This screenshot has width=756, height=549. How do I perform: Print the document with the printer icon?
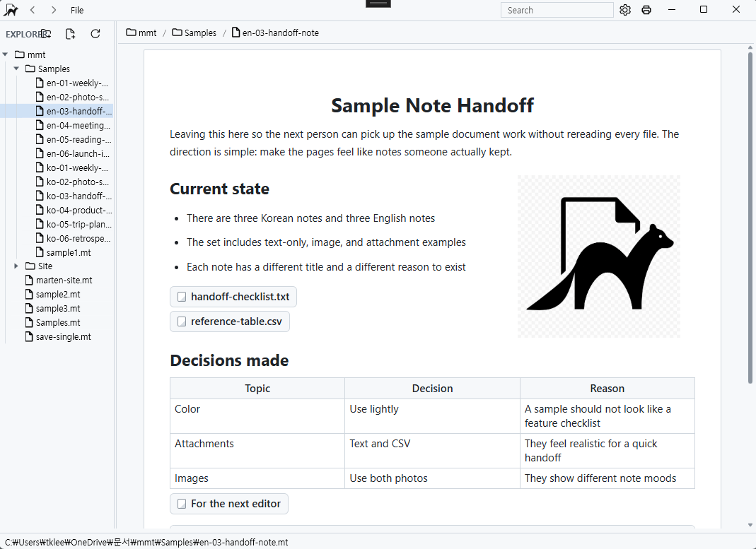646,10
